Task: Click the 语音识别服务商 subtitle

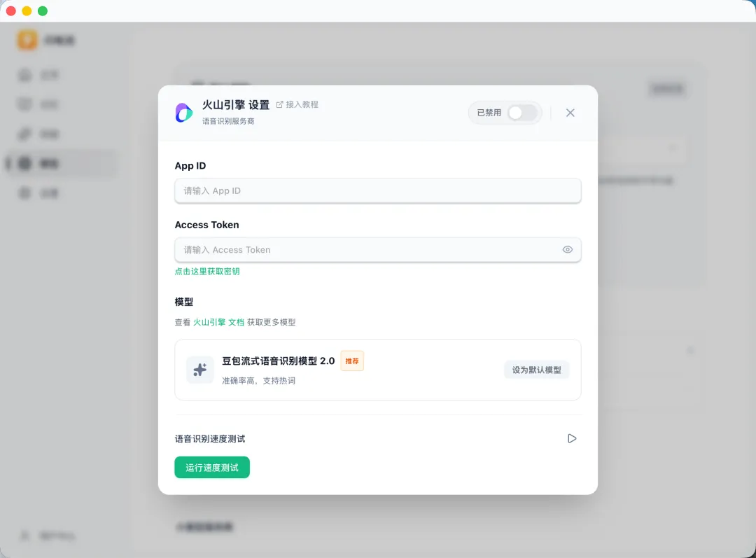Action: click(x=228, y=121)
